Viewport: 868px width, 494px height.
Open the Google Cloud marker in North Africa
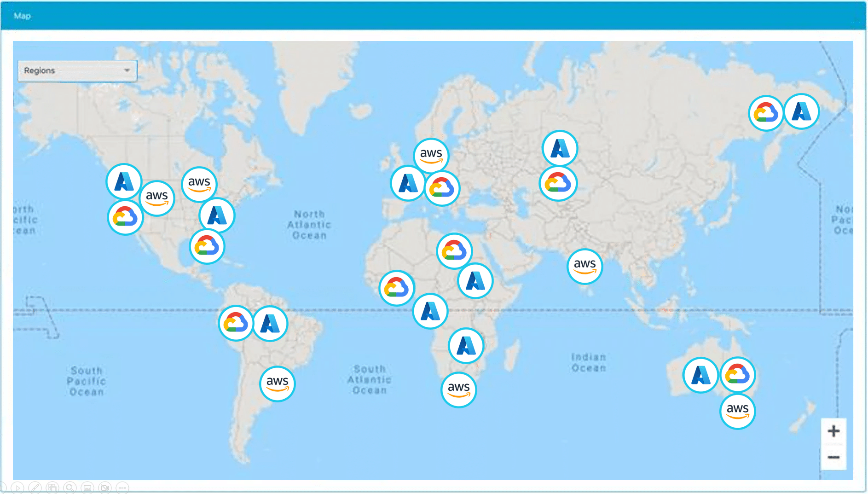[454, 251]
